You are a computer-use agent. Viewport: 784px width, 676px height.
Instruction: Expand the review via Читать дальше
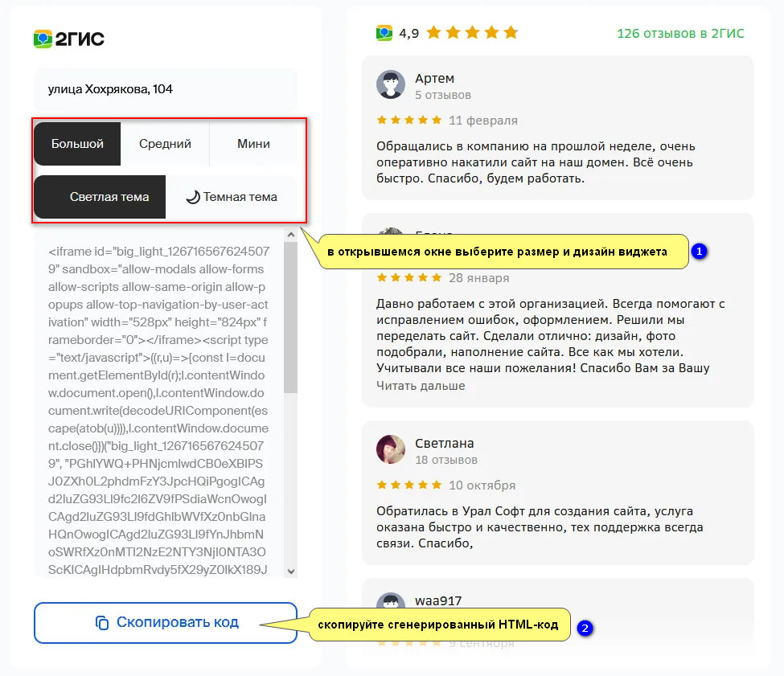[x=421, y=386]
